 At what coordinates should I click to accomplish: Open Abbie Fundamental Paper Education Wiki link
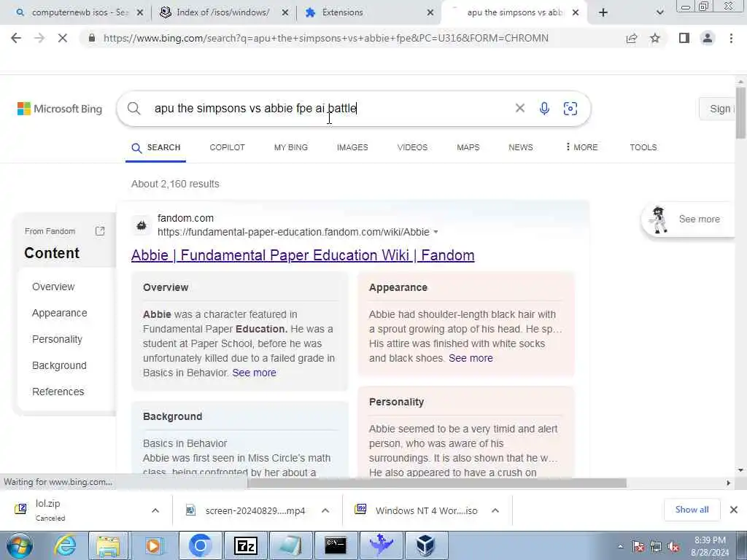click(303, 255)
